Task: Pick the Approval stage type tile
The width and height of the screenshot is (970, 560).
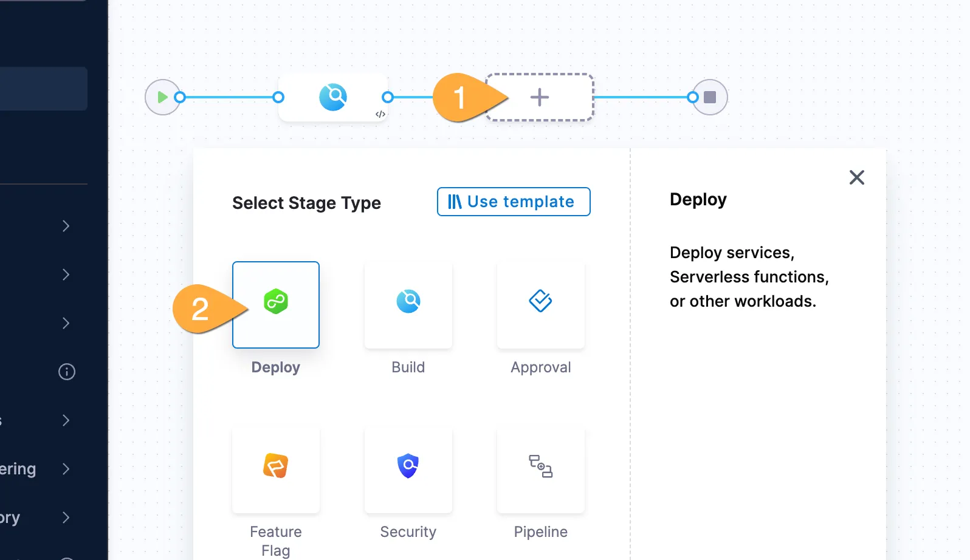Action: 540,304
